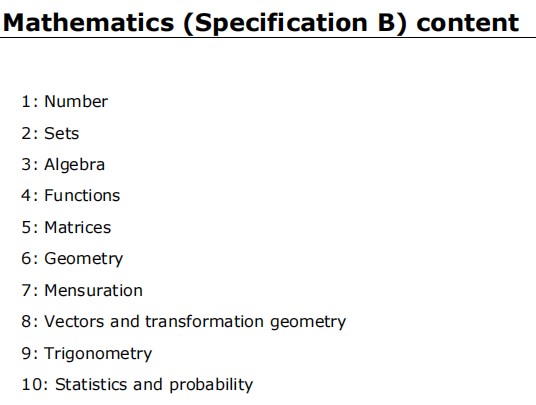536x405 pixels.
Task: Go to 'Vectors and transformation geometry'
Action: pyautogui.click(x=195, y=322)
